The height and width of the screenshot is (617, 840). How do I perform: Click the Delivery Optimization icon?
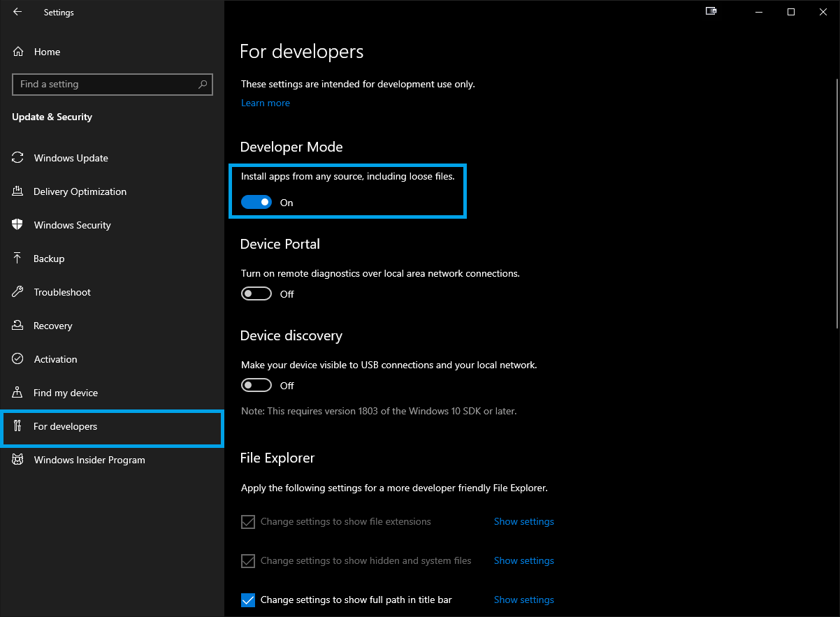(x=18, y=191)
